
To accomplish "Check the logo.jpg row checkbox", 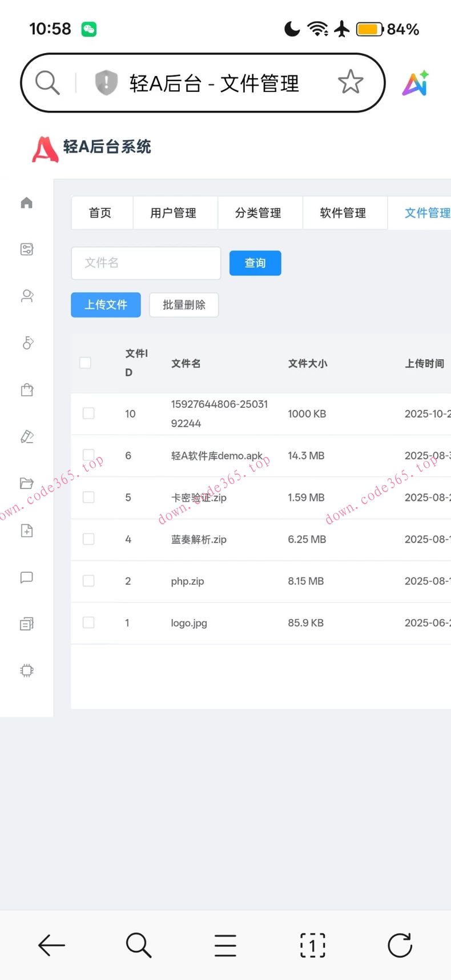I will (x=88, y=622).
